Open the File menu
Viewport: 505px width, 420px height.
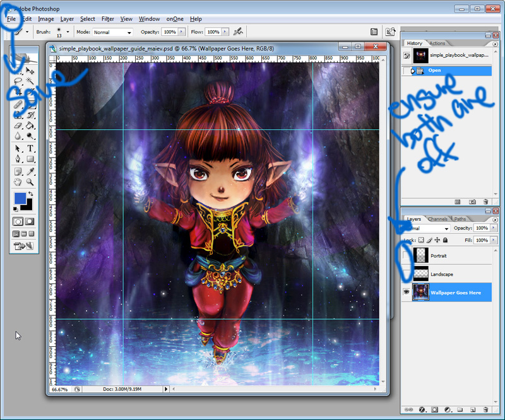(x=11, y=19)
